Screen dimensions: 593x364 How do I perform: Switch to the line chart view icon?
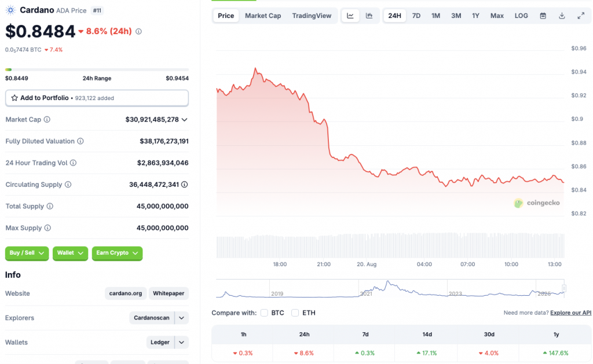pyautogui.click(x=350, y=16)
